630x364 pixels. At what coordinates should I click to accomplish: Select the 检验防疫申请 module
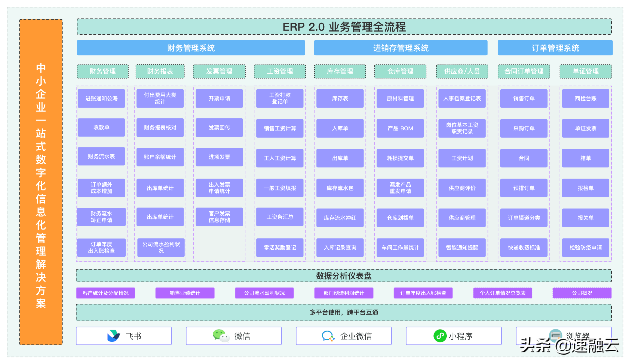[585, 248]
